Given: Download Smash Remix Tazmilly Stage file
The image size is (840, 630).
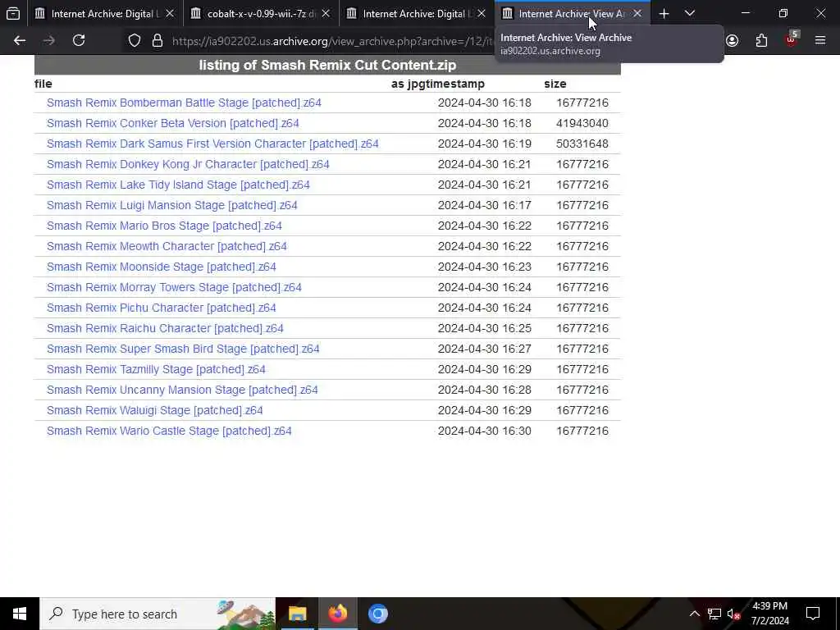Looking at the screenshot, I should pos(156,369).
